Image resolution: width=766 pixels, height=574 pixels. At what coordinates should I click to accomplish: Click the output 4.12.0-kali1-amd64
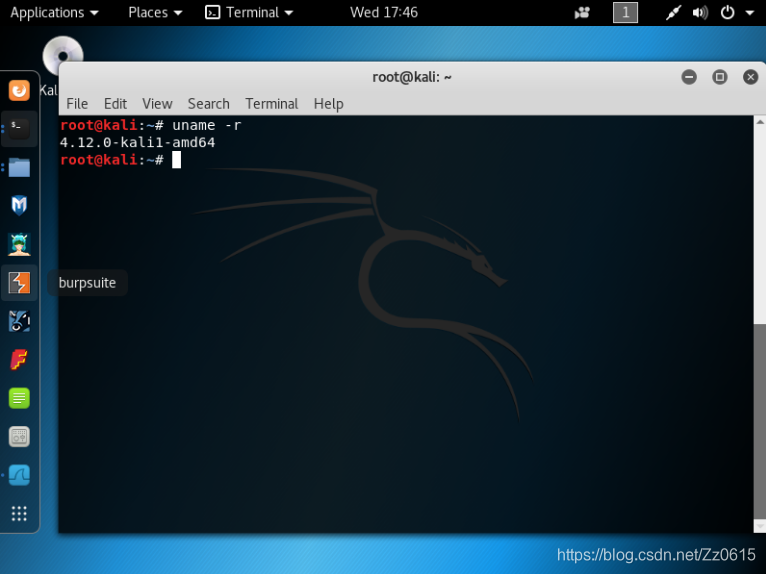[x=137, y=143]
